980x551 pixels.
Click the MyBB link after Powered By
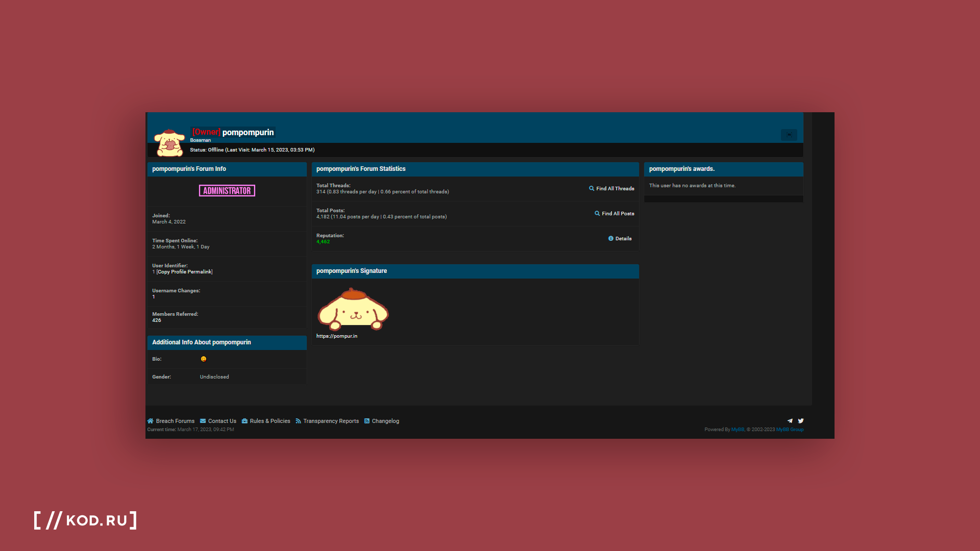(x=738, y=430)
